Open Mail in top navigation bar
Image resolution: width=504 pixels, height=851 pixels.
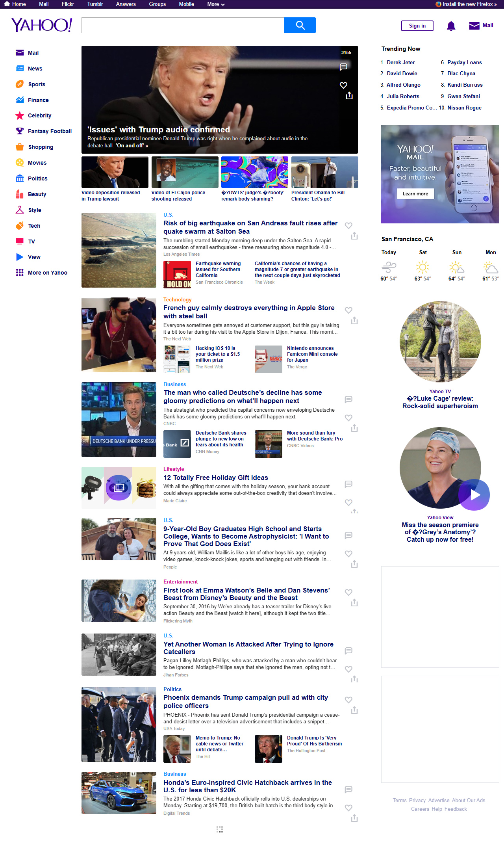coord(44,4)
